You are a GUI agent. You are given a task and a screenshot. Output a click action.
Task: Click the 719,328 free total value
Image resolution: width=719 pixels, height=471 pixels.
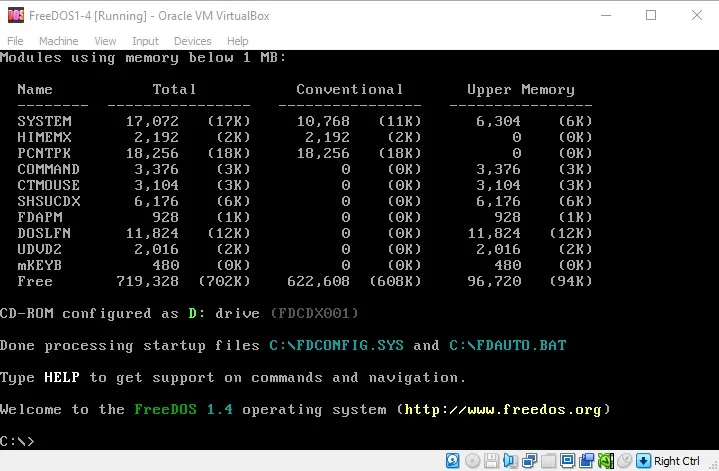(x=147, y=281)
